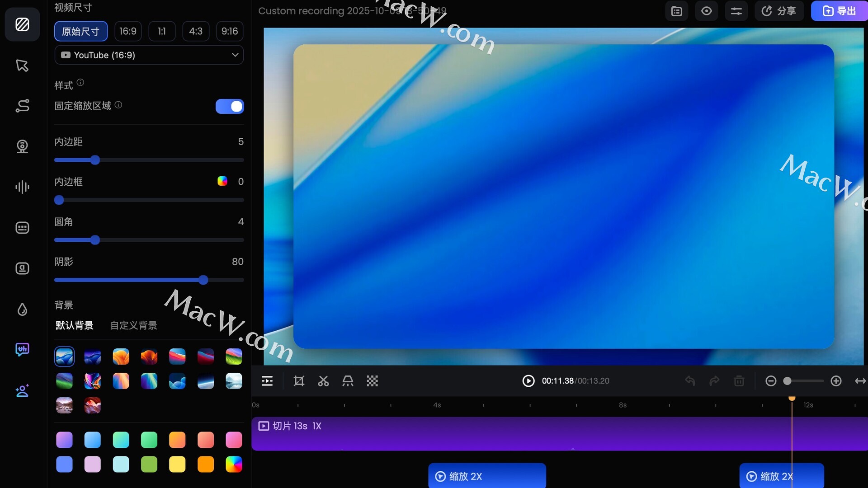
Task: Switch to the 默认背景 tab
Action: [75, 325]
